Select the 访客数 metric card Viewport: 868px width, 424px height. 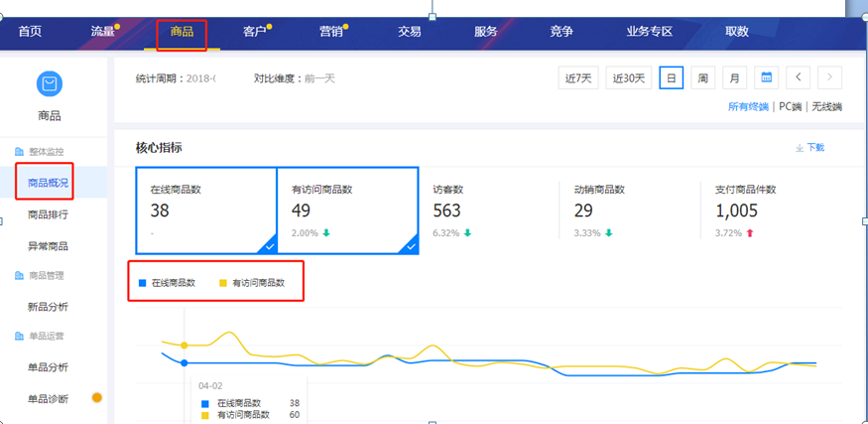[x=488, y=211]
